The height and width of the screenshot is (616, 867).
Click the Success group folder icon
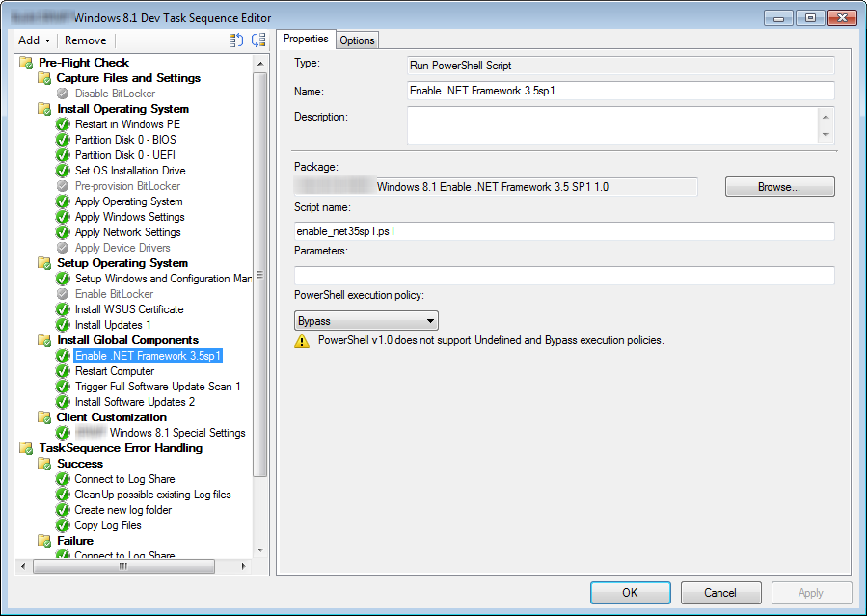(45, 463)
